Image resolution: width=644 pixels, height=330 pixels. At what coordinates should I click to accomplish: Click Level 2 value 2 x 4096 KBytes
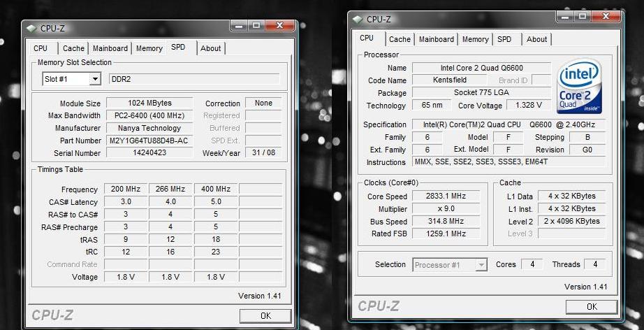[x=572, y=221]
